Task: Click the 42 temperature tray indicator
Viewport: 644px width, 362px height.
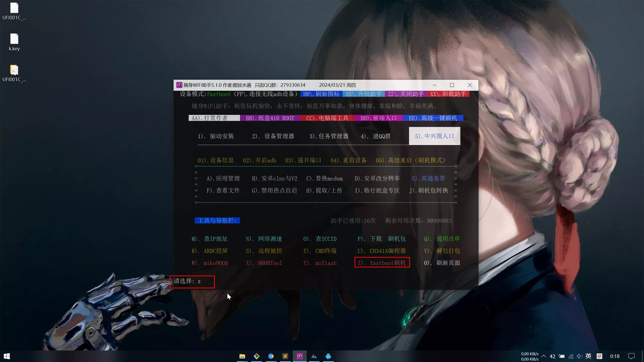Action: (552, 356)
